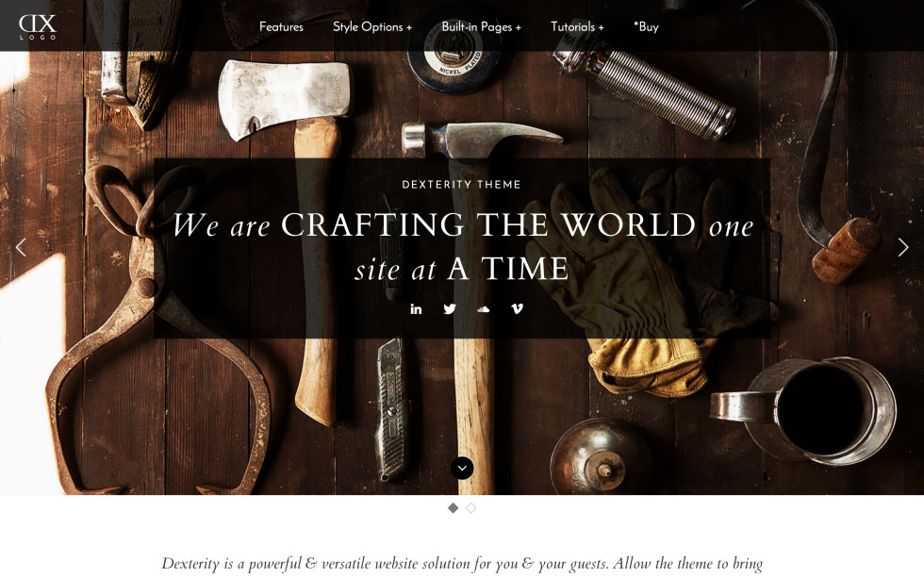
Task: Click the Dexterity intro paragraph text
Action: coord(462,564)
